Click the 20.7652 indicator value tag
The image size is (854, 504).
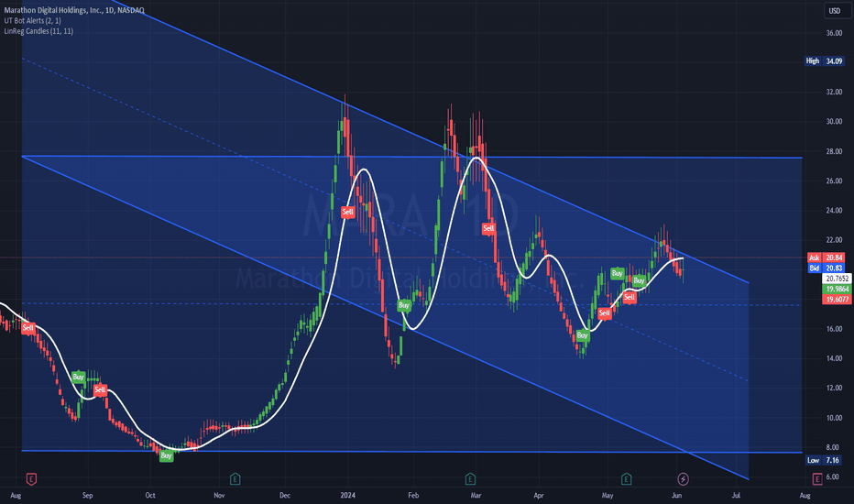coord(837,279)
